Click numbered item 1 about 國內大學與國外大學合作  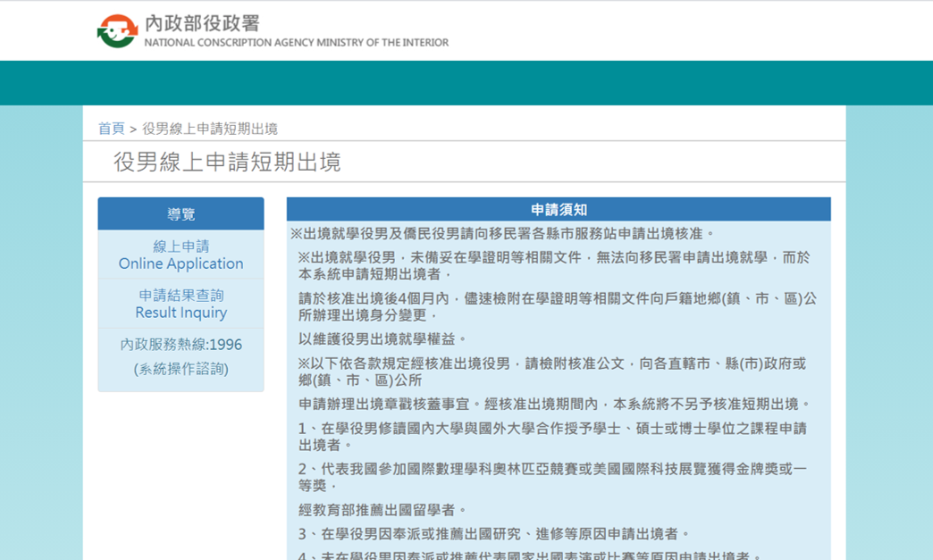(x=552, y=436)
